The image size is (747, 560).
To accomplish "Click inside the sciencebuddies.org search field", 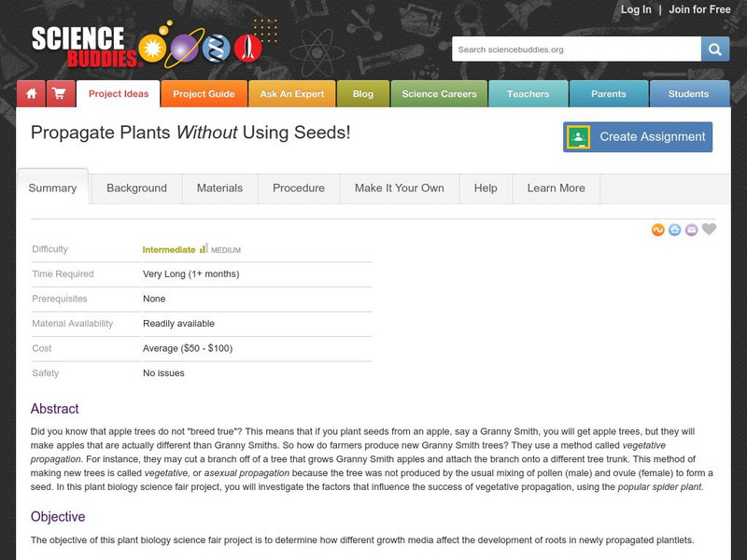I will point(576,49).
